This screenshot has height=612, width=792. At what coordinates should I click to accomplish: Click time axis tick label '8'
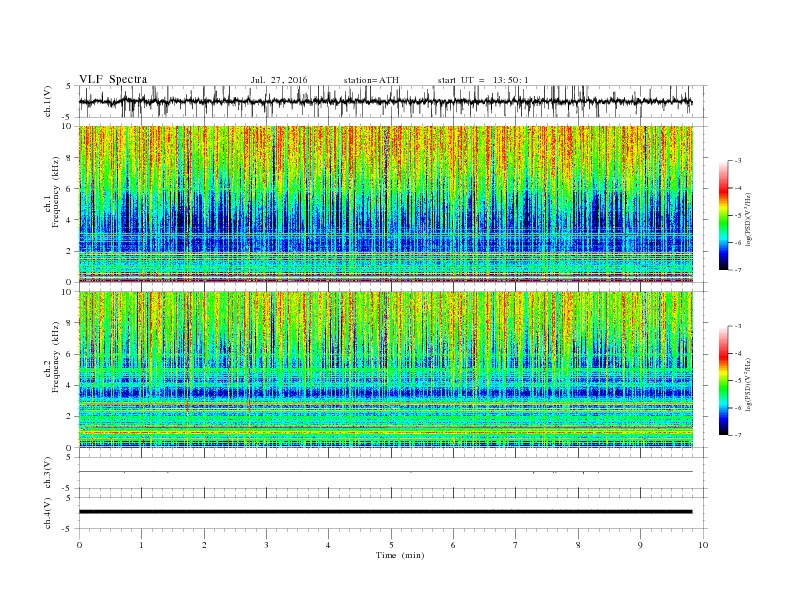click(x=578, y=545)
